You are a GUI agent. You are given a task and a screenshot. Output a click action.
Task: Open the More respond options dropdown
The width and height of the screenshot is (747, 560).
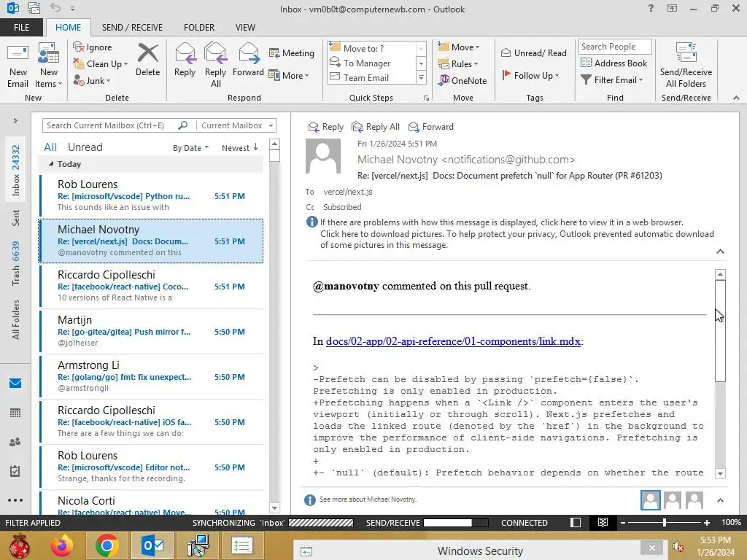tap(289, 75)
